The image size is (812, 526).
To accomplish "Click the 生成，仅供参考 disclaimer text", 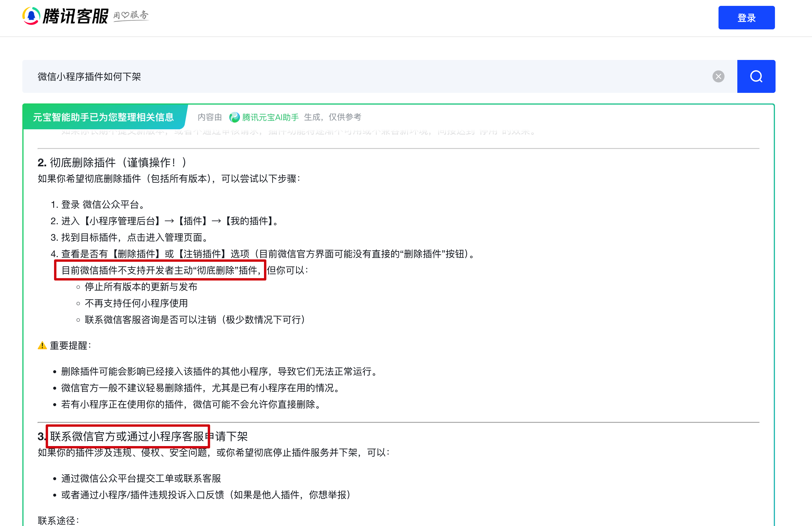I will point(332,117).
